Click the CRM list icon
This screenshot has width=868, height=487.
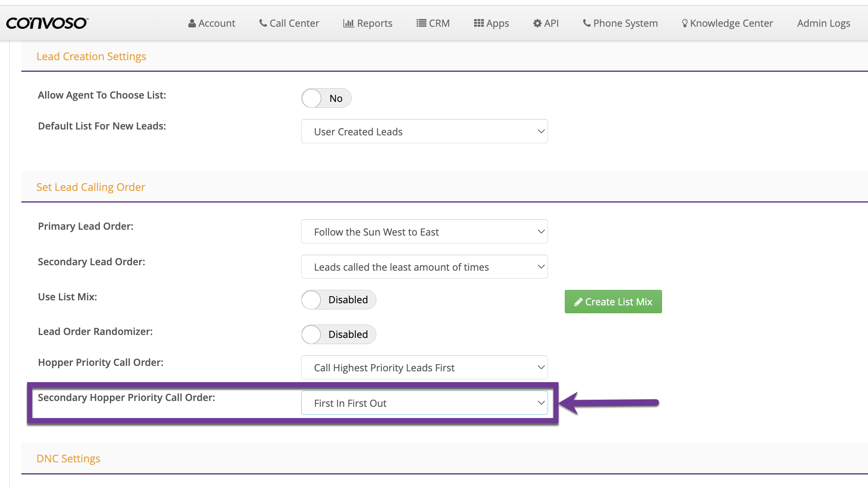click(x=421, y=23)
